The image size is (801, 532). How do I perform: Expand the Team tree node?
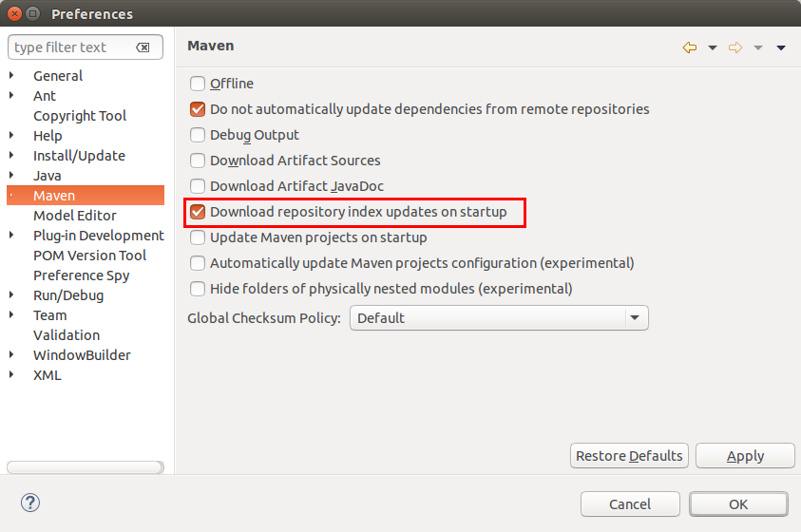pyautogui.click(x=11, y=315)
